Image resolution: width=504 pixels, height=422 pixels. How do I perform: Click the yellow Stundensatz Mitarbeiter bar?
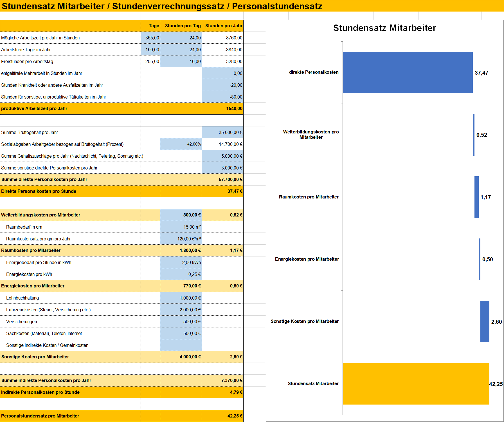point(416,384)
